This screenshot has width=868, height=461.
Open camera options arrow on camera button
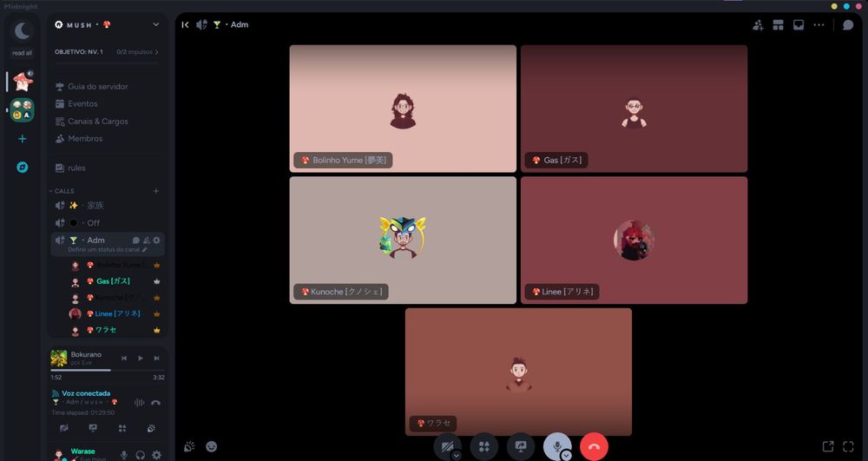pyautogui.click(x=457, y=456)
